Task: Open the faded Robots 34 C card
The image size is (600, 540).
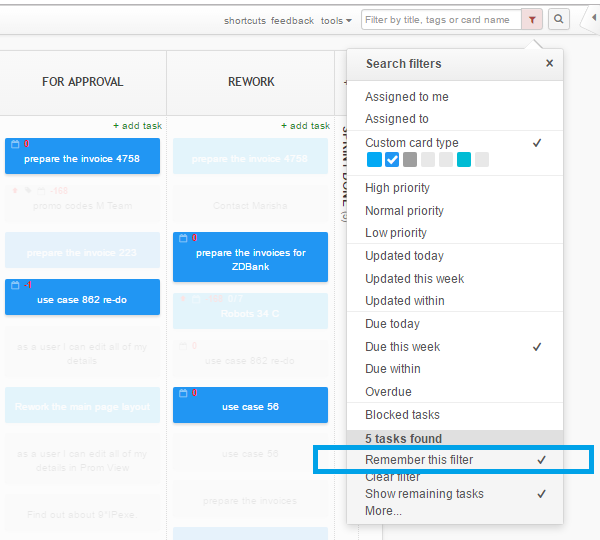Action: click(250, 311)
